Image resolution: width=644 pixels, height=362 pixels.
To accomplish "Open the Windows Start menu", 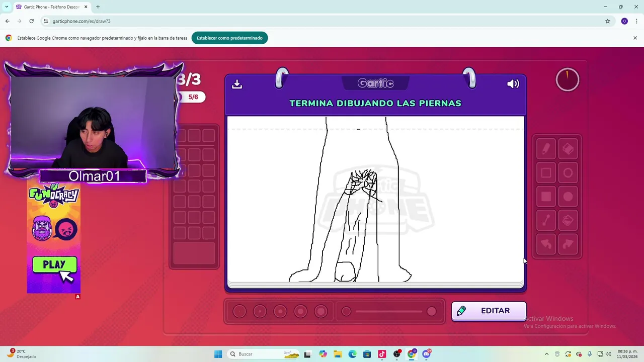I will [218, 354].
